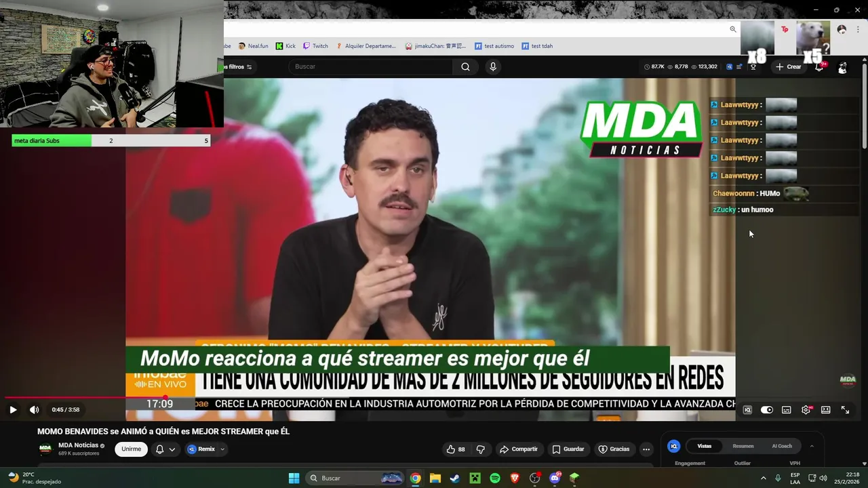Open Spotify from the taskbar
The image size is (868, 488).
495,478
